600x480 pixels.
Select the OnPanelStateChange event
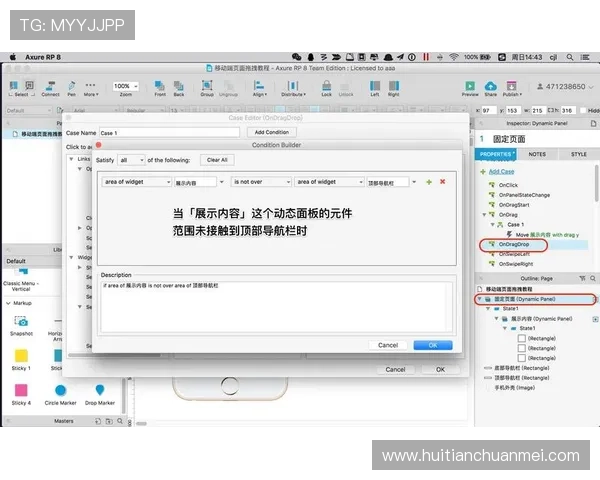(524, 195)
